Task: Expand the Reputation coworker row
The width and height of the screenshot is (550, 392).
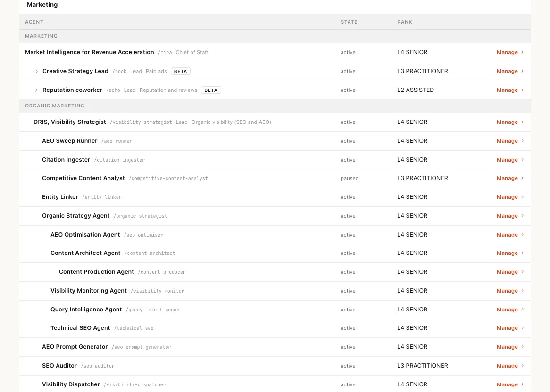Action: (x=36, y=90)
